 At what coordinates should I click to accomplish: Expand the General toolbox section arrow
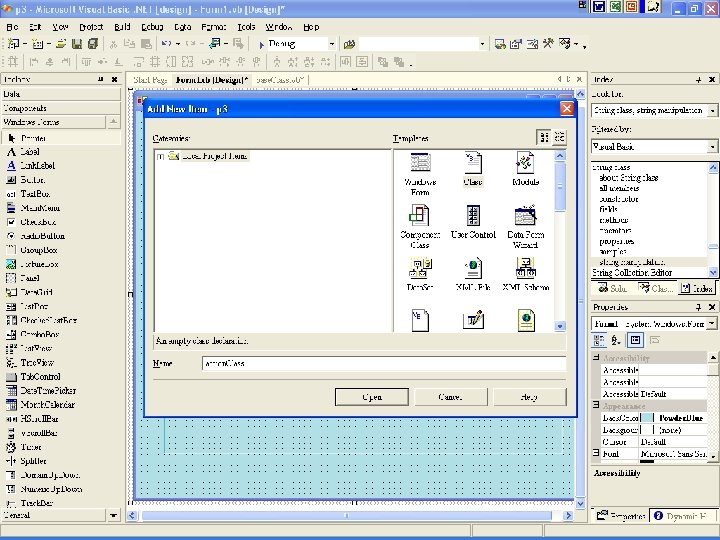[x=113, y=516]
